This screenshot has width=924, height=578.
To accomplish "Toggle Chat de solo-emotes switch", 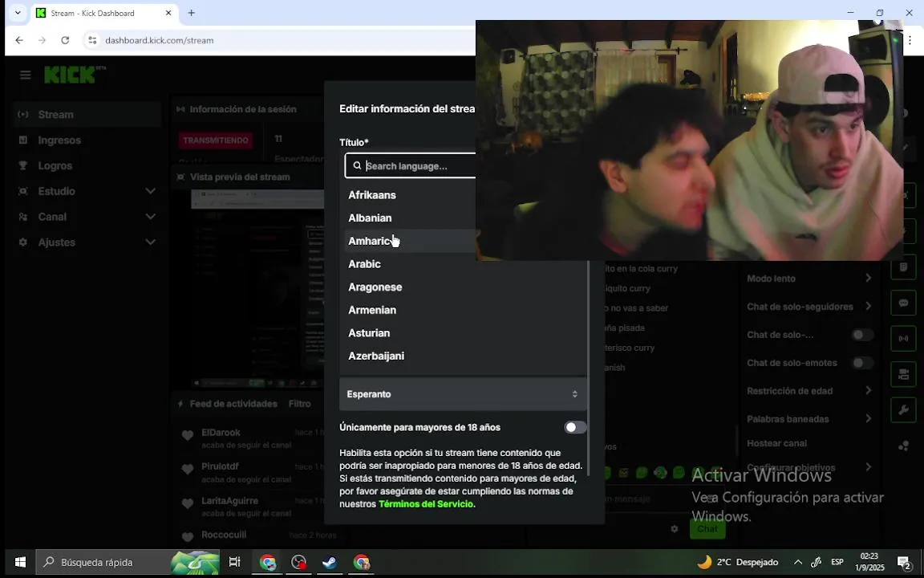I will pyautogui.click(x=861, y=363).
